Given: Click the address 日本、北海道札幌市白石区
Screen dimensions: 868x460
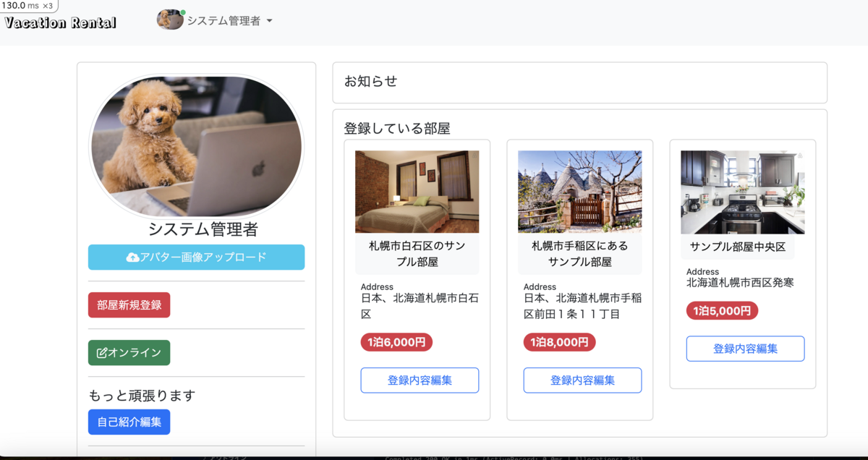Looking at the screenshot, I should [x=420, y=306].
